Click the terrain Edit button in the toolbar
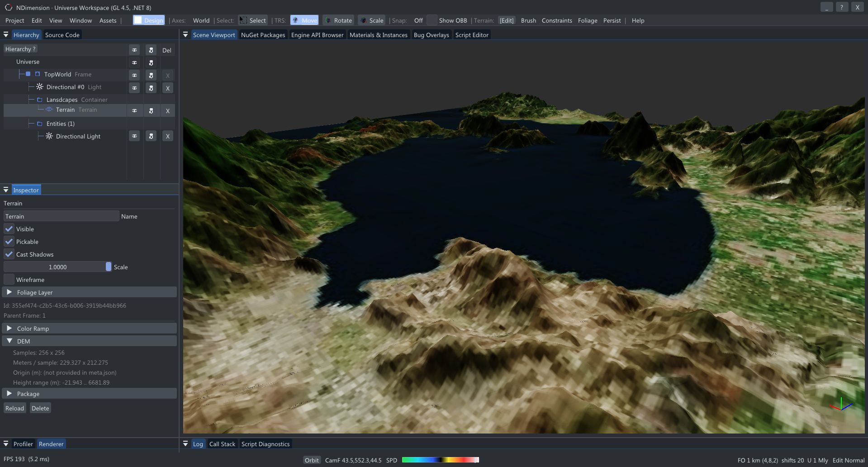The width and height of the screenshot is (868, 467). coord(506,20)
